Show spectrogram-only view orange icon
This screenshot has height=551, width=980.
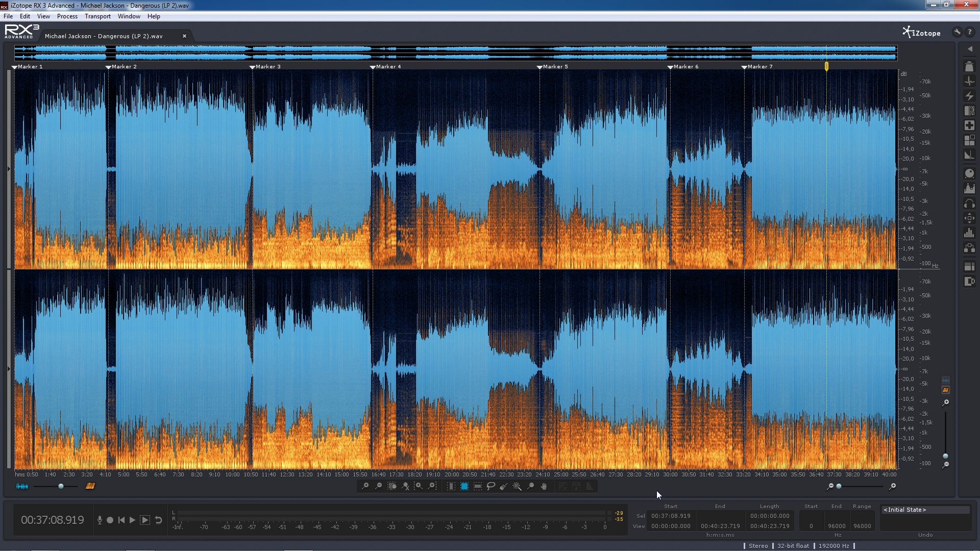click(x=90, y=486)
